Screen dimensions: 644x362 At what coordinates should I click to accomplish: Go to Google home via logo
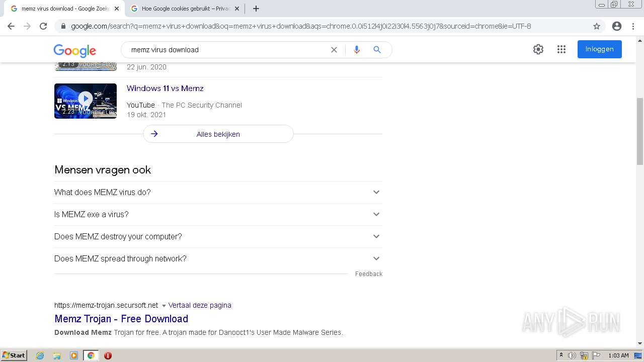click(74, 50)
